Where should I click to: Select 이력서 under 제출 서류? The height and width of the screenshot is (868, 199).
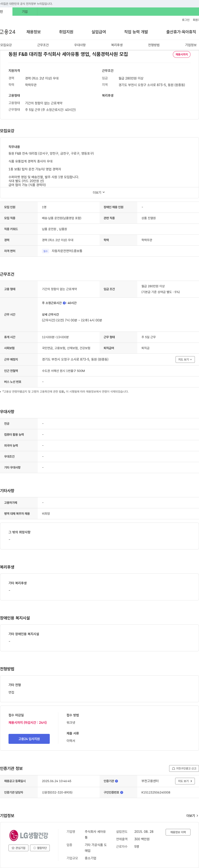point(71,741)
